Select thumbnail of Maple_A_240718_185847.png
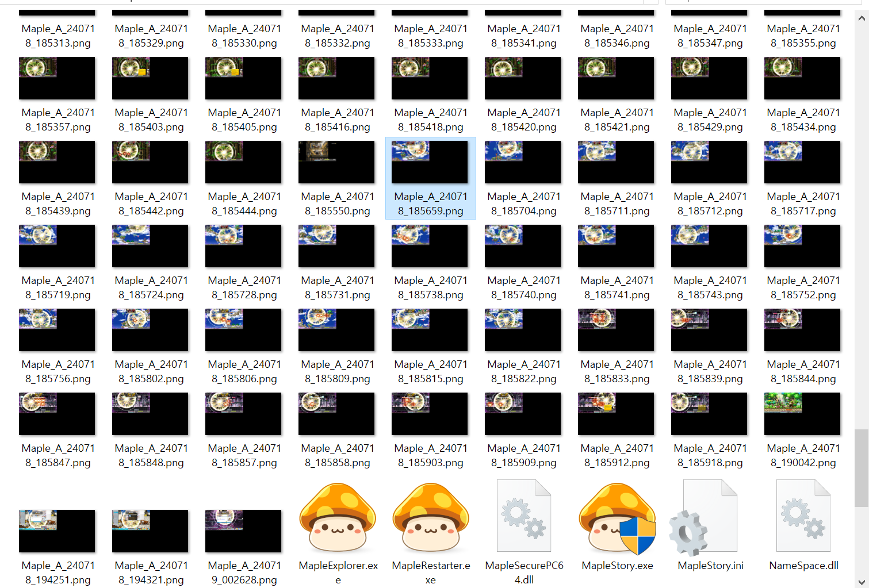Screen dimensions: 869x588 coord(57,414)
